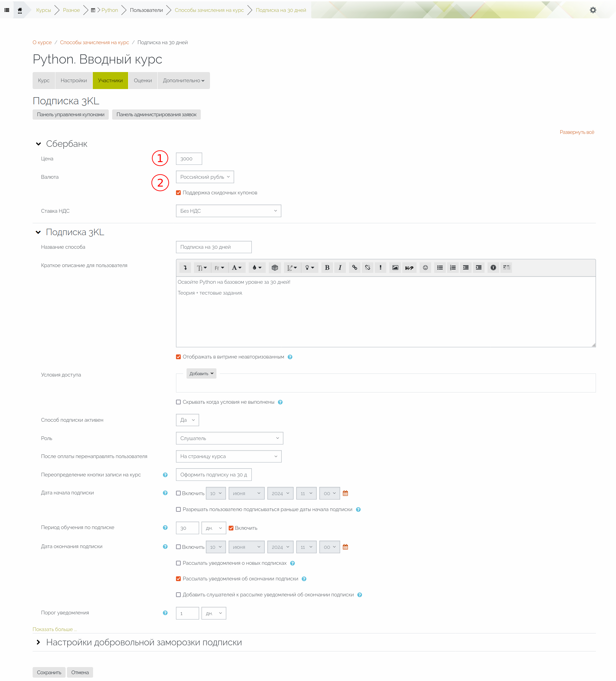Expand voluntary subscription freeze settings section
This screenshot has height=681, width=616.
38,642
